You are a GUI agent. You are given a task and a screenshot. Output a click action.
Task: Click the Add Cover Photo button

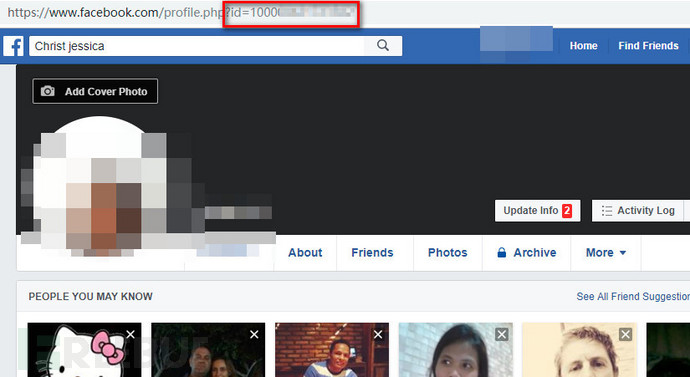[x=95, y=92]
